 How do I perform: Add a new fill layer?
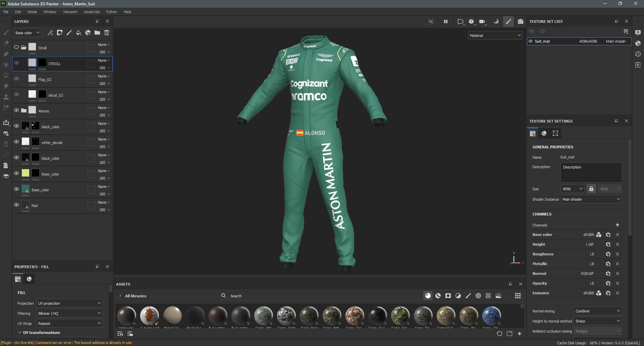78,33
